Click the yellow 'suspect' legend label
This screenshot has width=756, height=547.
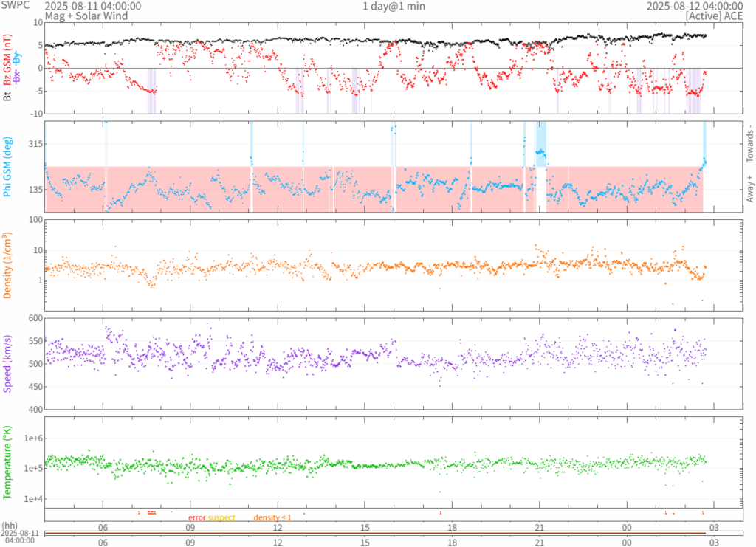(x=221, y=517)
